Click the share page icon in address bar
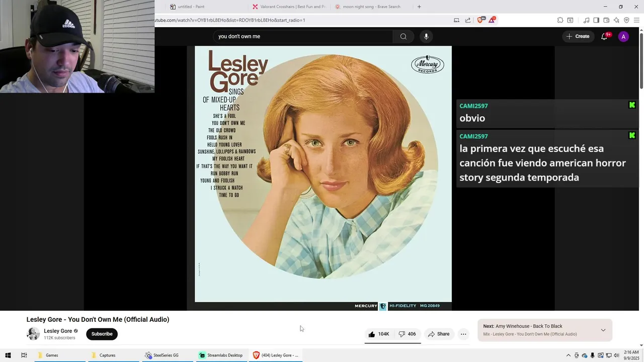This screenshot has height=362, width=644. (468, 20)
